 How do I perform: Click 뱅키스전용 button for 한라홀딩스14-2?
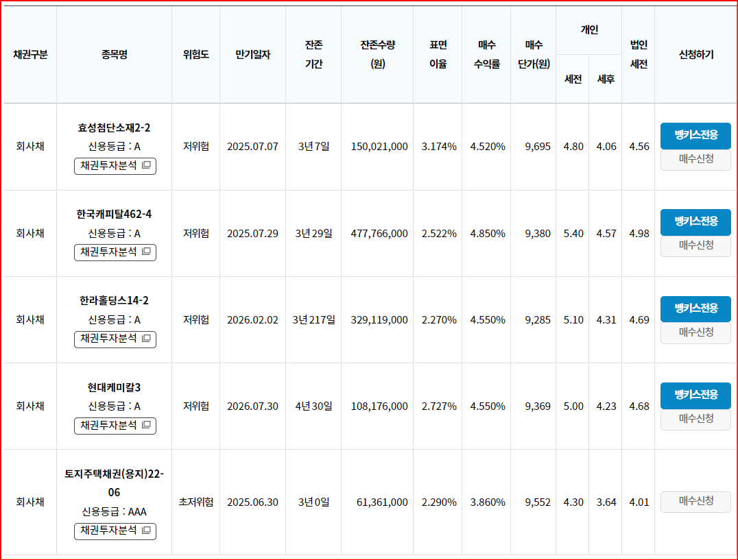click(x=695, y=309)
